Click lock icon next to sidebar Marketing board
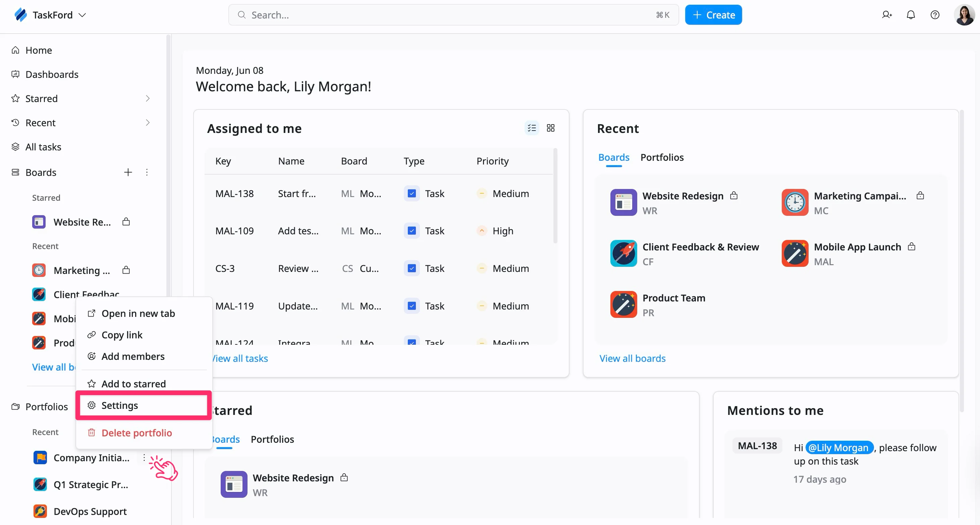 point(126,270)
